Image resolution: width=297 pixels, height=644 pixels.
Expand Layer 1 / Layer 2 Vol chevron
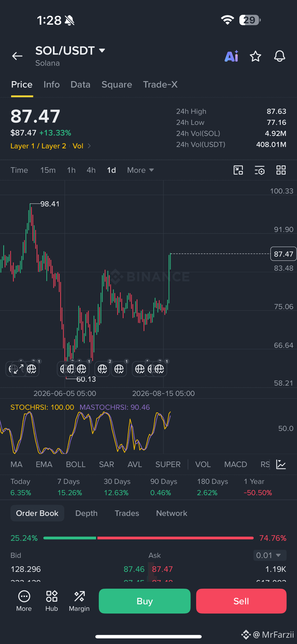(89, 146)
